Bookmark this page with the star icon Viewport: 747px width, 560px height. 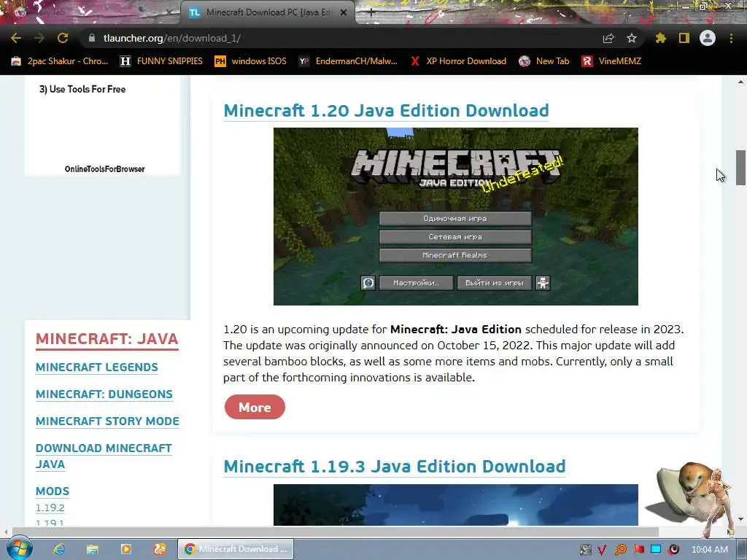click(632, 38)
